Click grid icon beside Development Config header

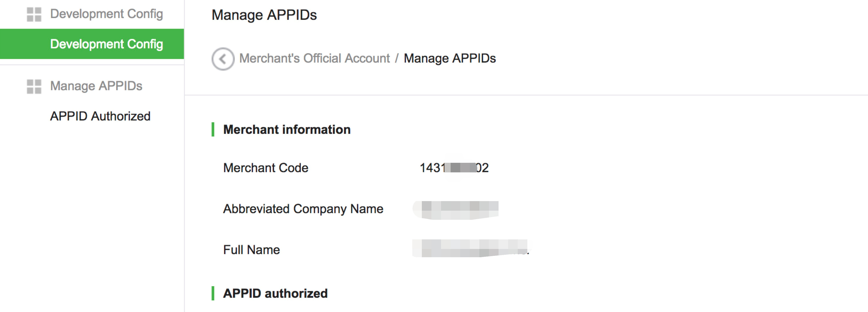34,14
